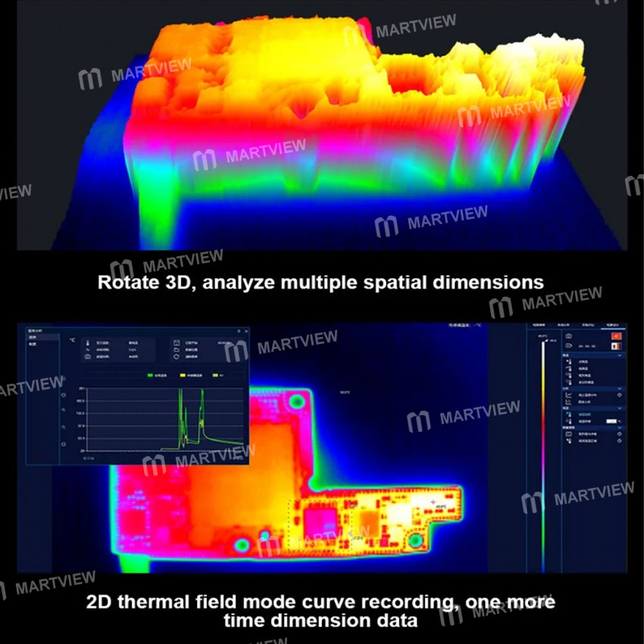Click the image picture icon in bottom section
This screenshot has height=644, width=644.
tap(569, 434)
